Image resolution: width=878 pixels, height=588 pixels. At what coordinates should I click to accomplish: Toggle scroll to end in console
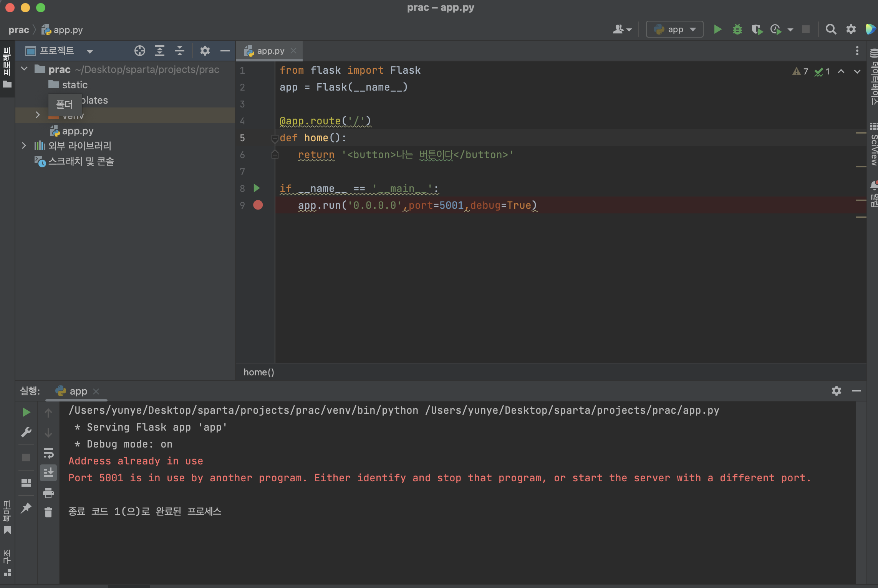(x=48, y=472)
